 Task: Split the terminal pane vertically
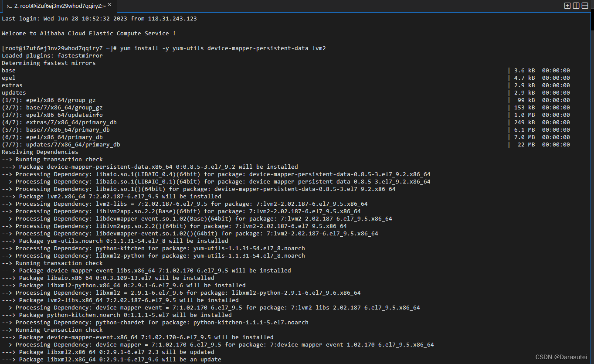coord(576,6)
